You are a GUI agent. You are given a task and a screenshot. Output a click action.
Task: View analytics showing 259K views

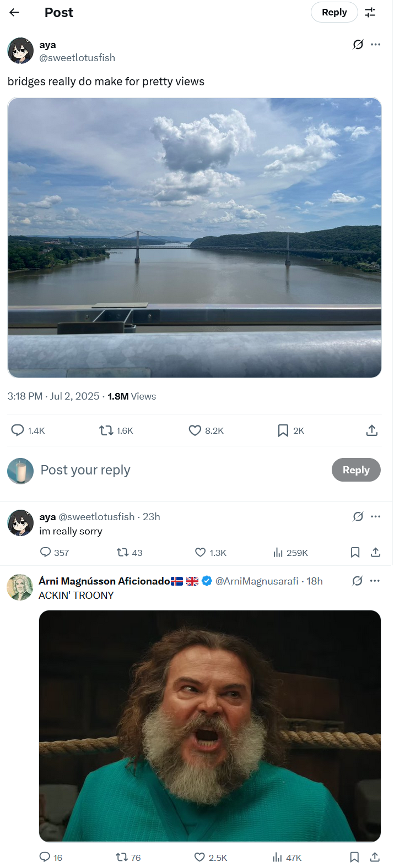pos(278,552)
